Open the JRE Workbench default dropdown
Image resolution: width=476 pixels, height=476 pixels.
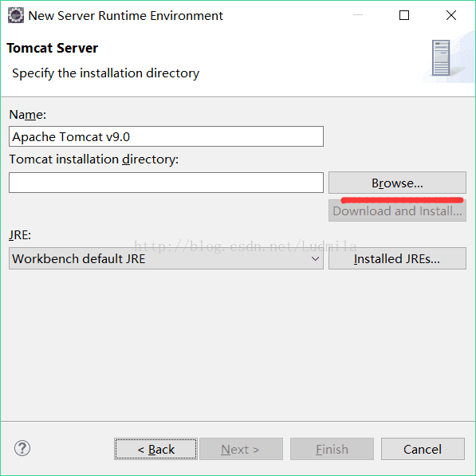(166, 258)
